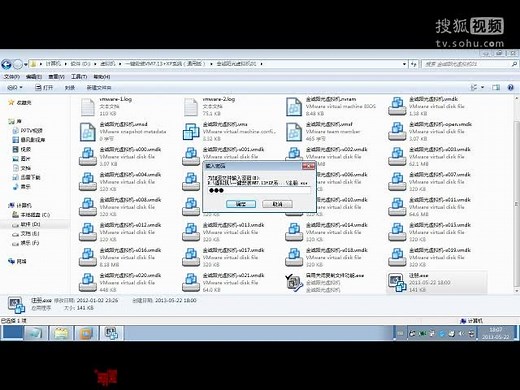Viewport: 520px width, 390px height.
Task: Open the 编辑(E) menu
Action: [34, 77]
